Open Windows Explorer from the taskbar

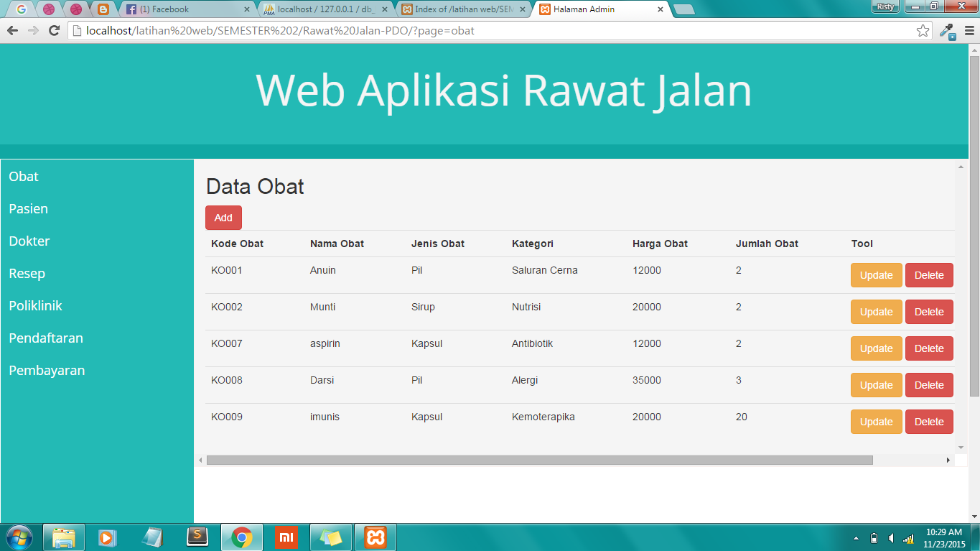click(64, 537)
